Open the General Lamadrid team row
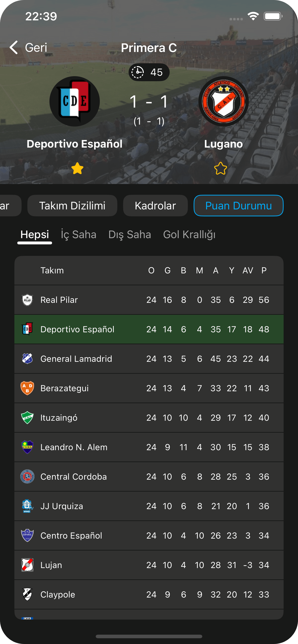The height and width of the screenshot is (644, 298). click(x=149, y=359)
